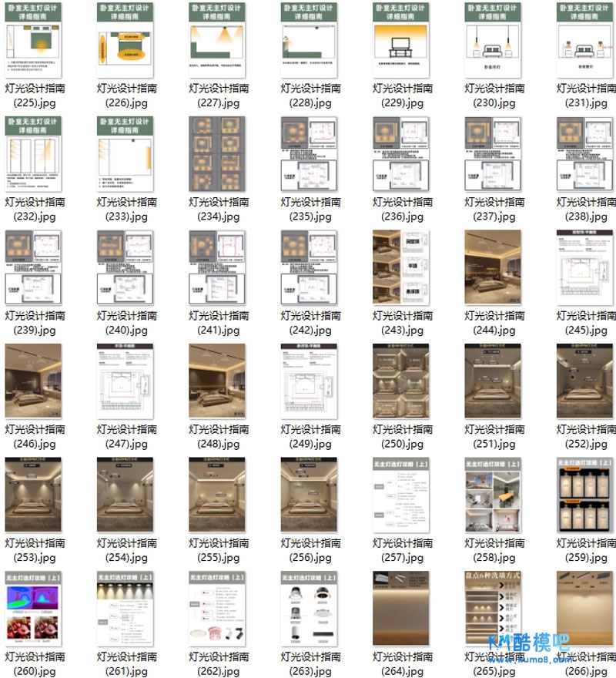
Task: Select the bedroom render thumbnail (244)
Action: (494, 266)
